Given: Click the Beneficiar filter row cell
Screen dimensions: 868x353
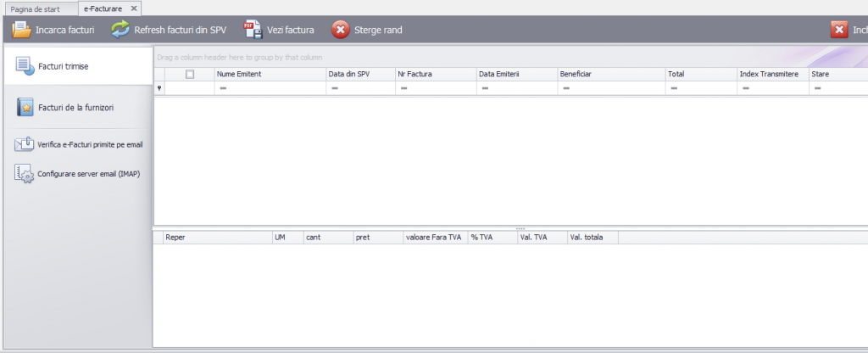Looking at the screenshot, I should pyautogui.click(x=612, y=88).
